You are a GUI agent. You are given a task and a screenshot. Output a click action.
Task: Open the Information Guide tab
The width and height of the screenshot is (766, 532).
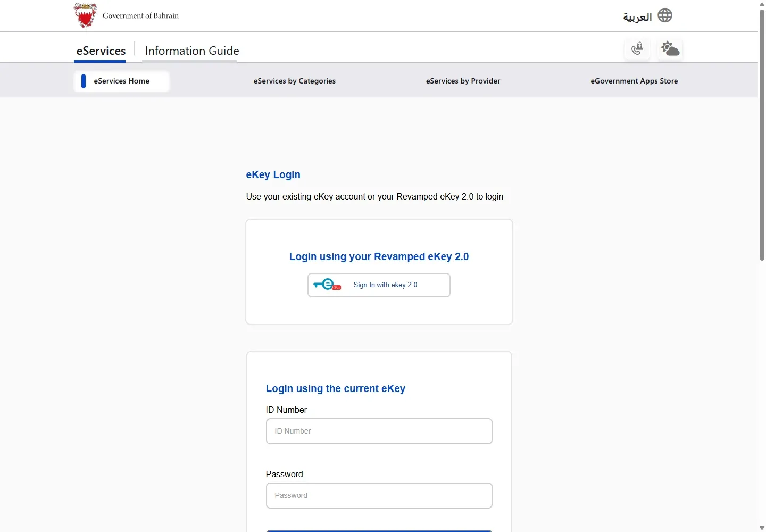pyautogui.click(x=192, y=51)
